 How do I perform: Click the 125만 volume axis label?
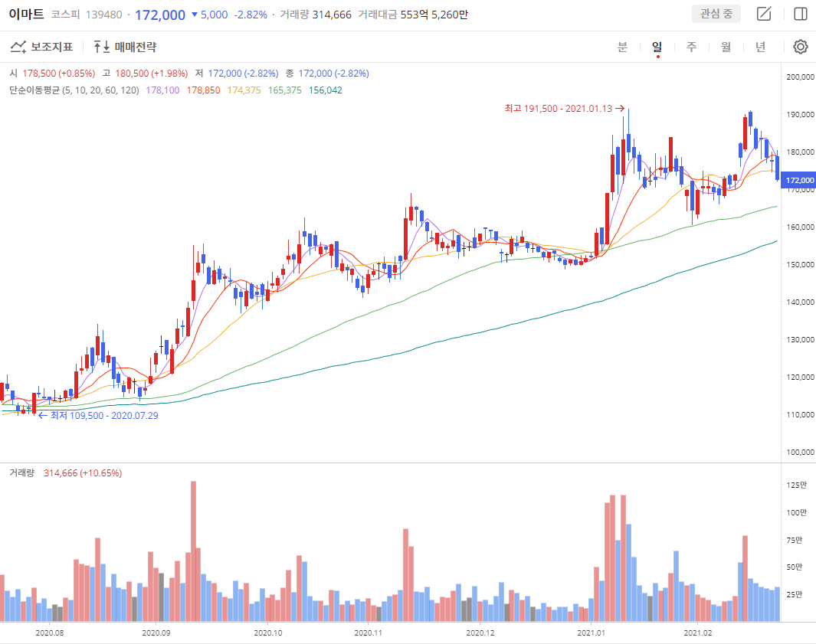(797, 485)
